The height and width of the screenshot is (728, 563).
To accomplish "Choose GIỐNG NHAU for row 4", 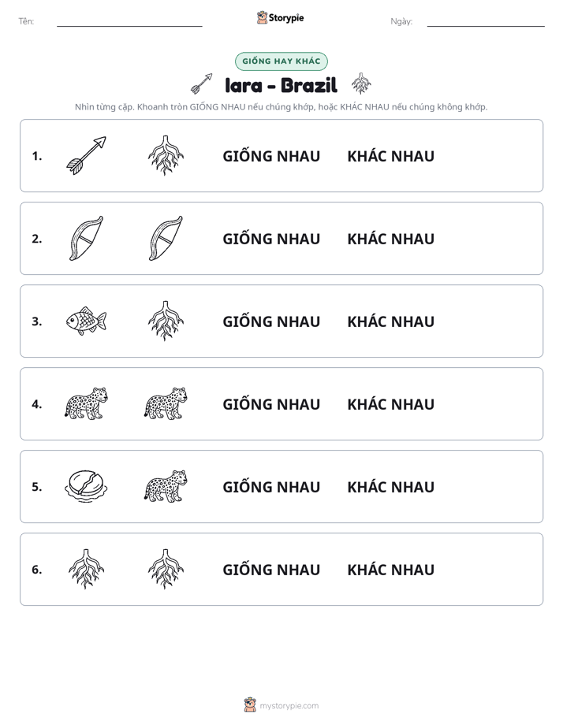I will pyautogui.click(x=271, y=404).
